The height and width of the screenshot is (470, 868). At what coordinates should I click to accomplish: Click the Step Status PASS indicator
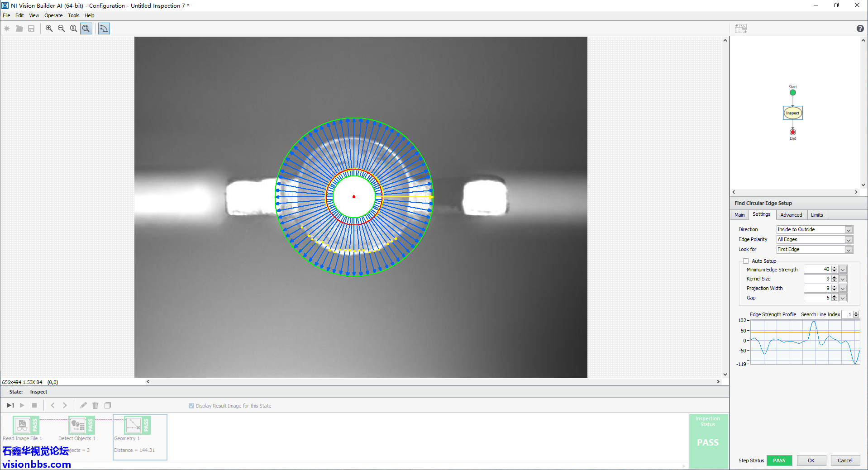[x=779, y=461]
